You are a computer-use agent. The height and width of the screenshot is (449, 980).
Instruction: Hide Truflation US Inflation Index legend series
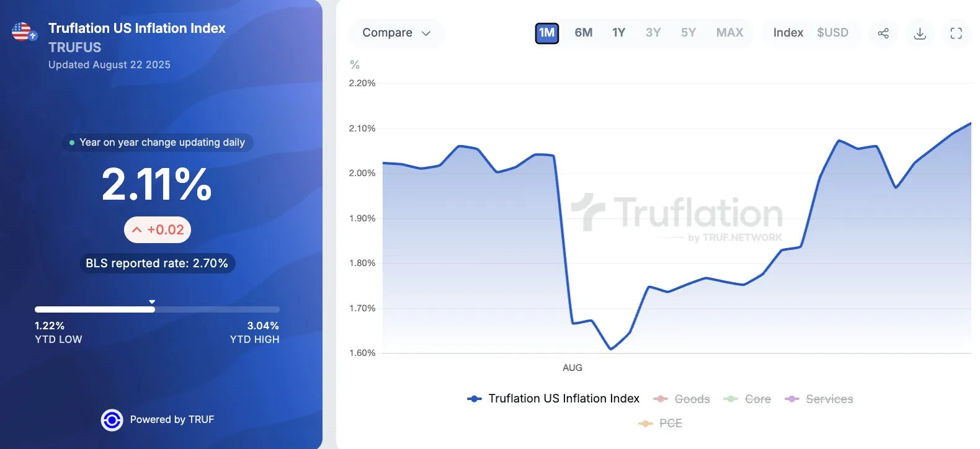553,399
